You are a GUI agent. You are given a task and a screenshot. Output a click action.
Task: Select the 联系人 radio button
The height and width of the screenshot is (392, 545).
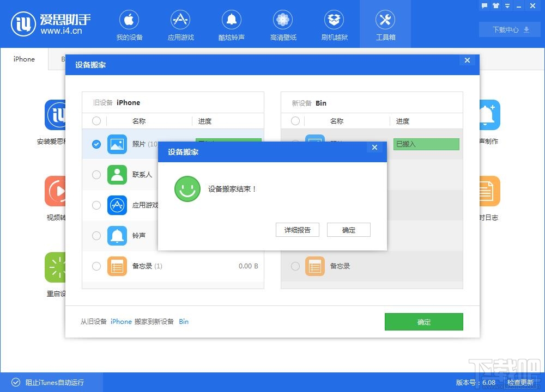[96, 175]
